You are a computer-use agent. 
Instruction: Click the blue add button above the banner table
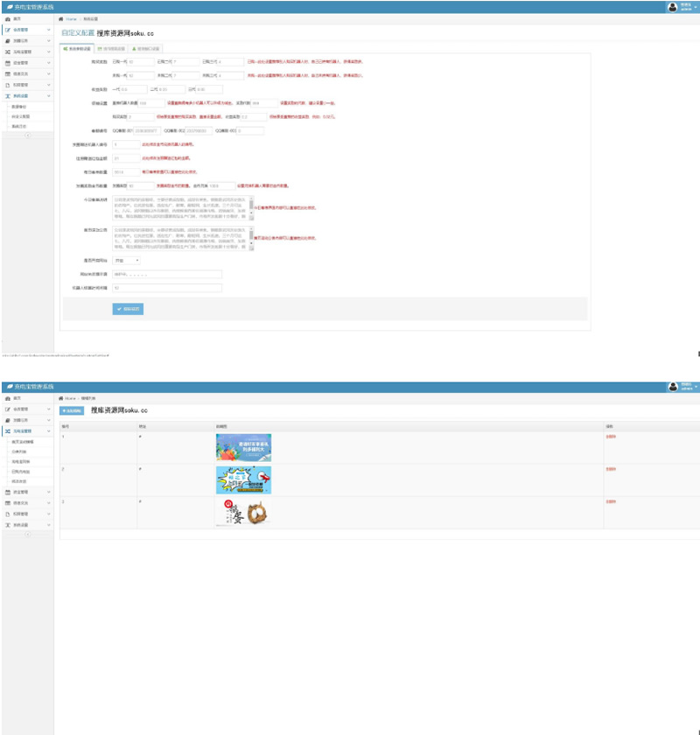click(x=72, y=410)
